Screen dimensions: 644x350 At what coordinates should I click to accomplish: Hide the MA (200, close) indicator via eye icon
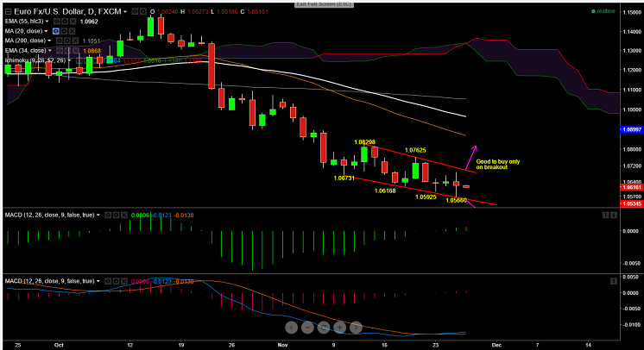pyautogui.click(x=60, y=41)
